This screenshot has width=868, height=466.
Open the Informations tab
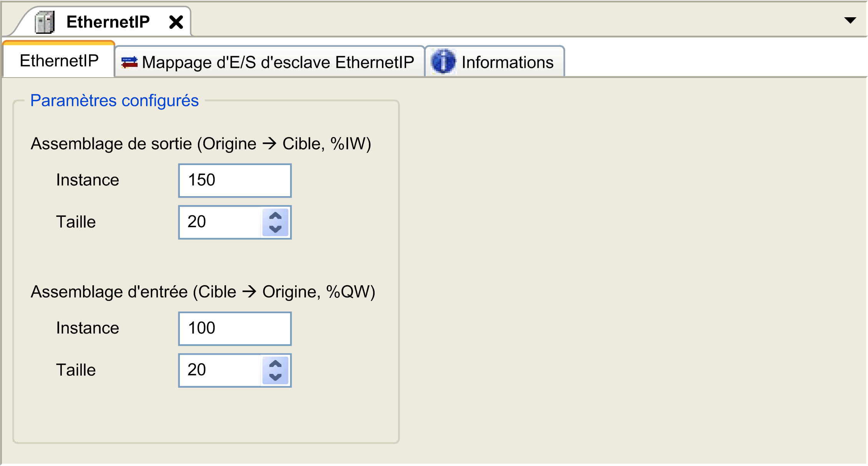(x=495, y=62)
